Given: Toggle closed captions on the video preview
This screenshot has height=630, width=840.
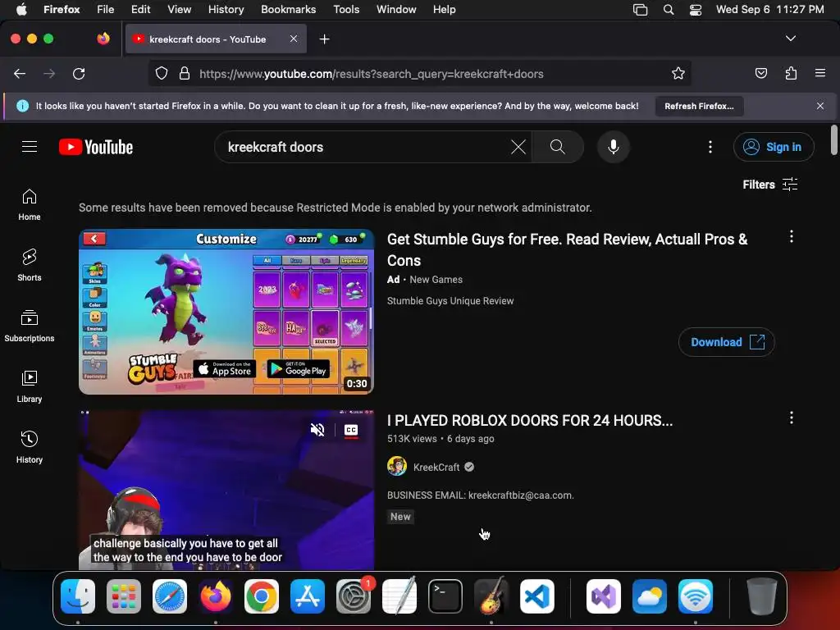Looking at the screenshot, I should coord(351,430).
